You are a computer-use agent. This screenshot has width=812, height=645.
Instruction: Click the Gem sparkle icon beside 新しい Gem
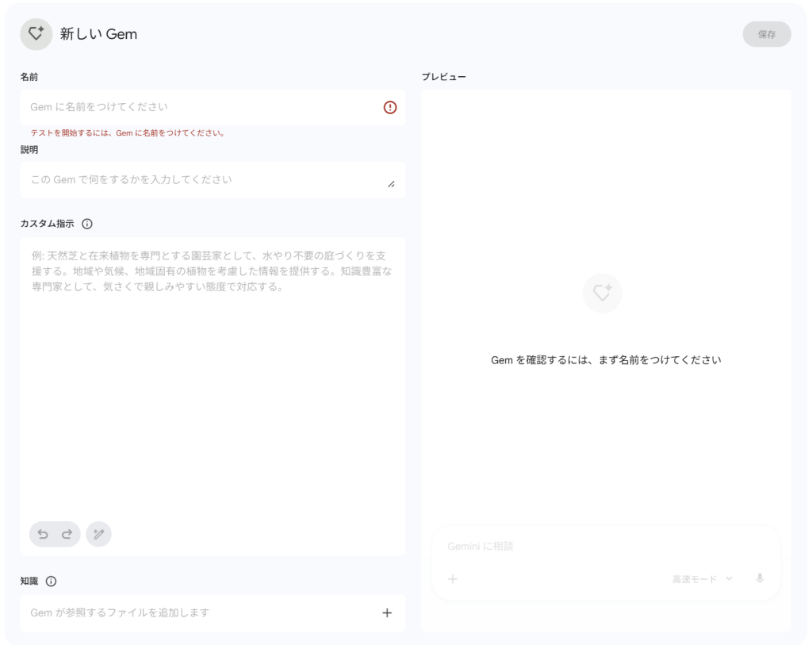coord(36,34)
